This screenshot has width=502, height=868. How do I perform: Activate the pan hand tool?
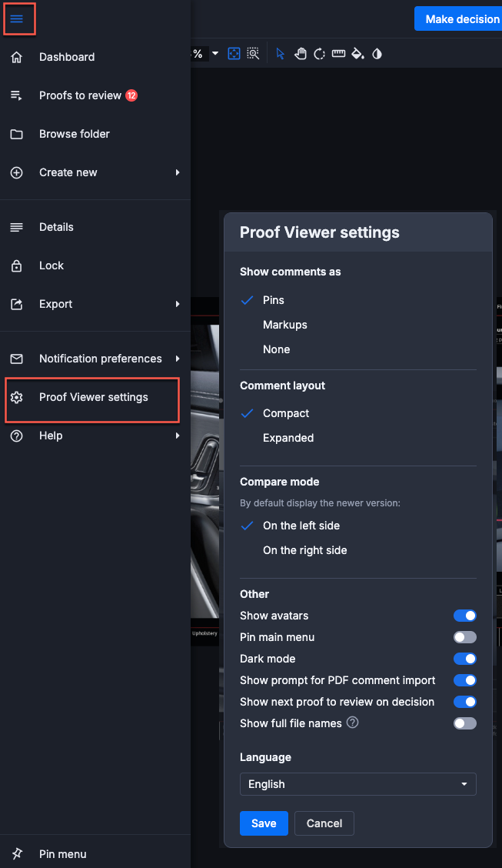click(300, 54)
